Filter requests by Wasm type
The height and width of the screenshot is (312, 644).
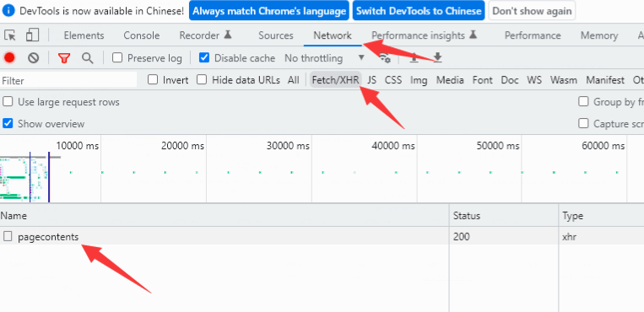point(564,80)
